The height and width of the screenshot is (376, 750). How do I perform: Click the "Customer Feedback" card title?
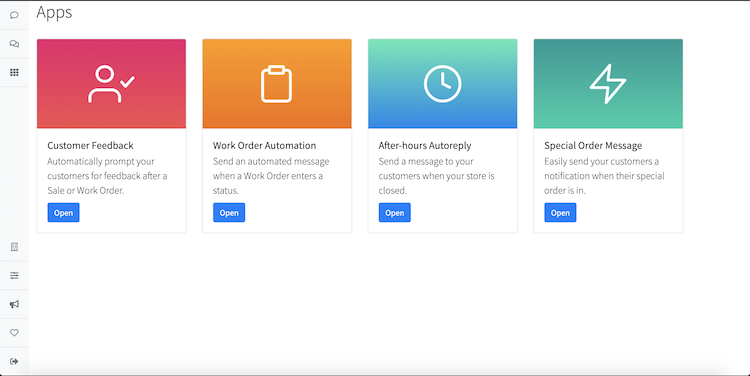pyautogui.click(x=90, y=145)
